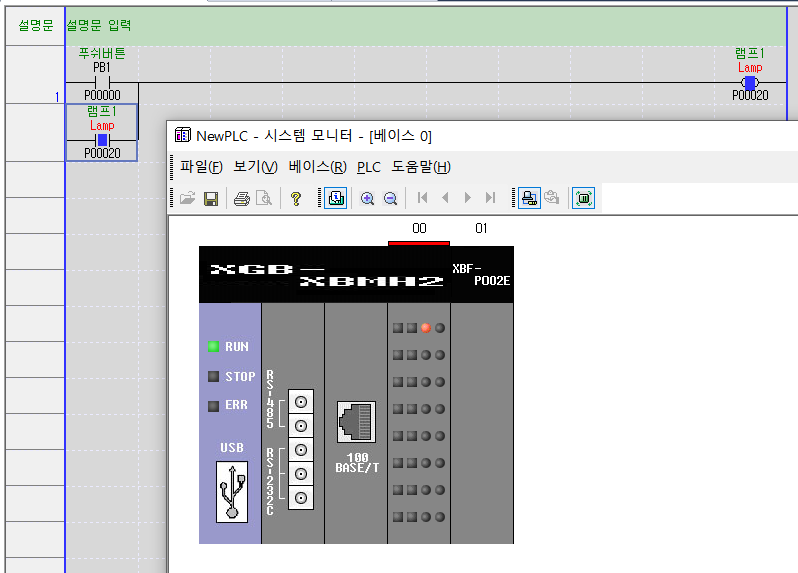Click the Print icon in system monitor toolbar
This screenshot has height=573, width=798.
click(242, 198)
